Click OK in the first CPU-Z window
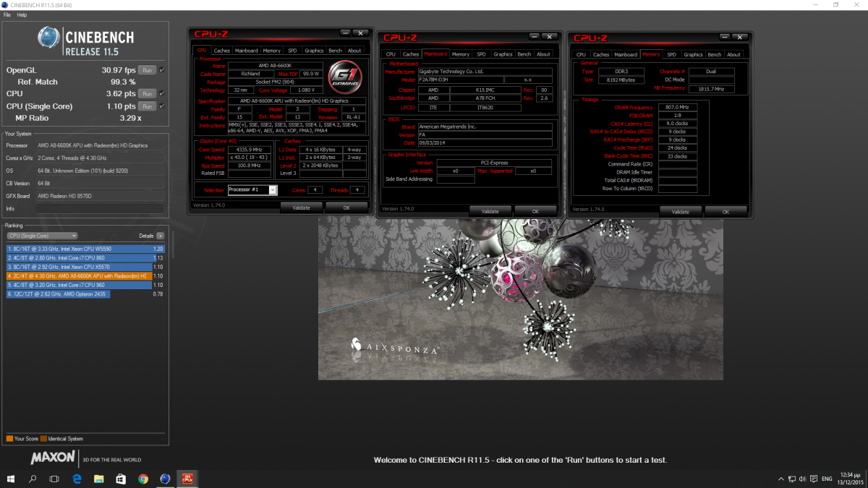 [346, 207]
